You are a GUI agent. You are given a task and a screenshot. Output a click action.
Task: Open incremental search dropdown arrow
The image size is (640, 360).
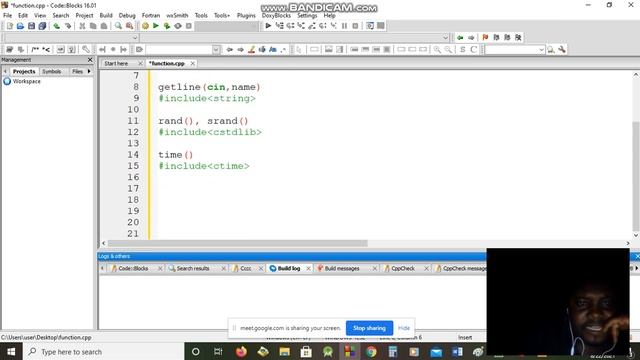click(216, 49)
